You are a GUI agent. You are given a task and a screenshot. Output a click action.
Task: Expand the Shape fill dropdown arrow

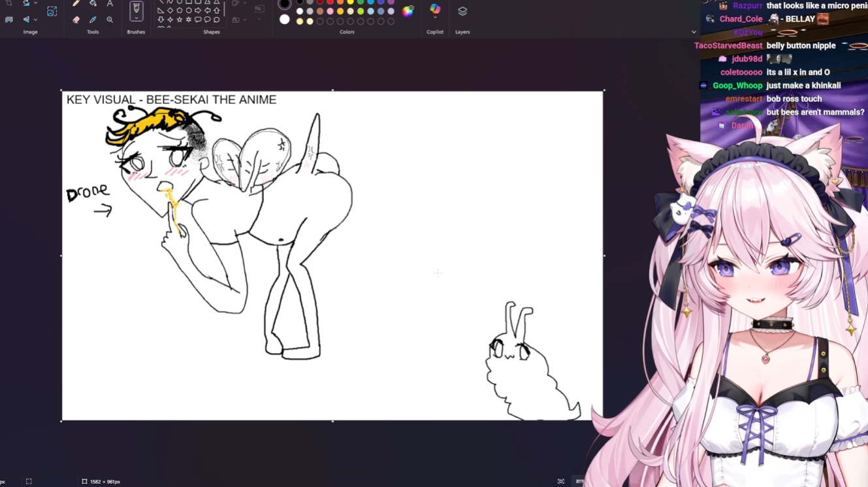coord(244,20)
